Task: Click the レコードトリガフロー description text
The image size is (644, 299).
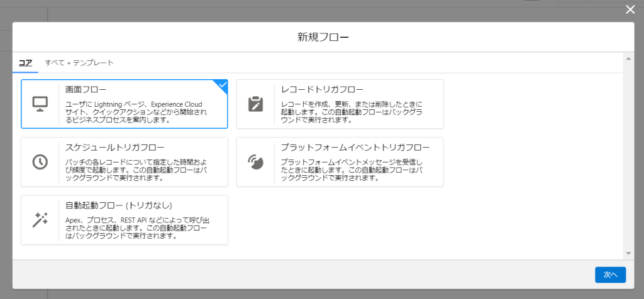Action: (352, 112)
